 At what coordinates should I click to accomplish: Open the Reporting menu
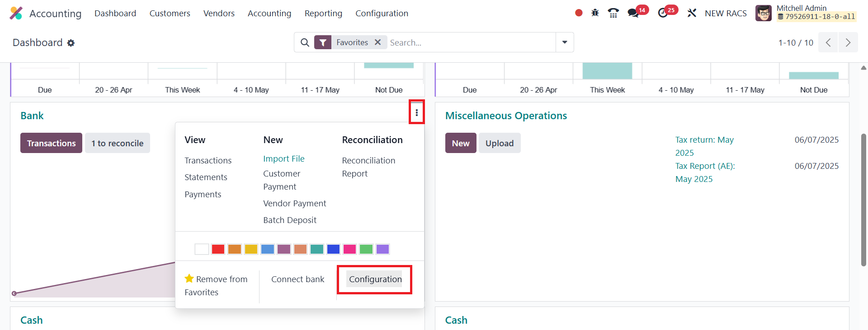point(323,13)
